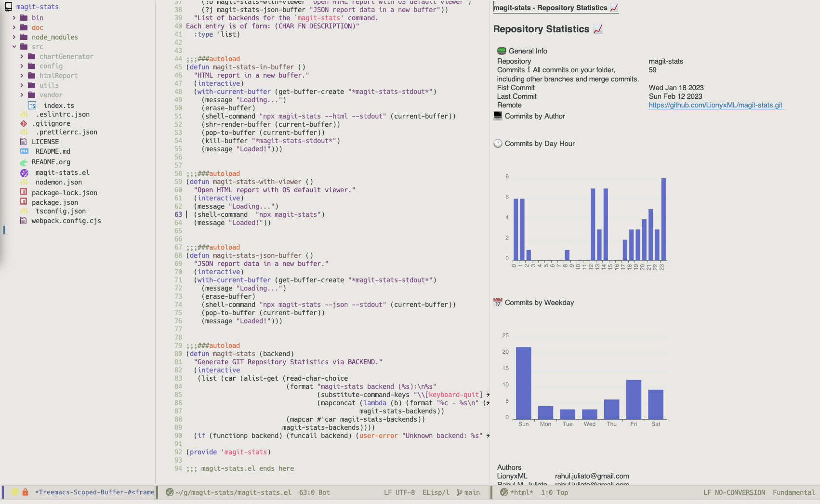The width and height of the screenshot is (820, 504).
Task: Click the npm icon beside package.json
Action: click(23, 201)
